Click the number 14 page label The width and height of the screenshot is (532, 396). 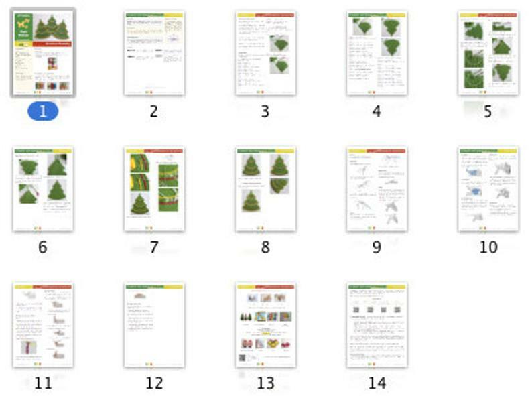[x=377, y=383]
